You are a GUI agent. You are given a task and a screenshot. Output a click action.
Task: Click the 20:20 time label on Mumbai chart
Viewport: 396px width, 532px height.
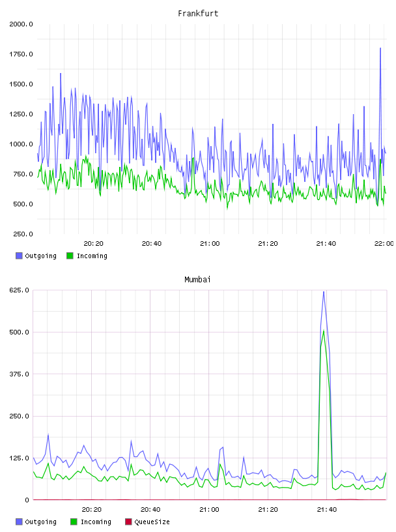coord(92,510)
